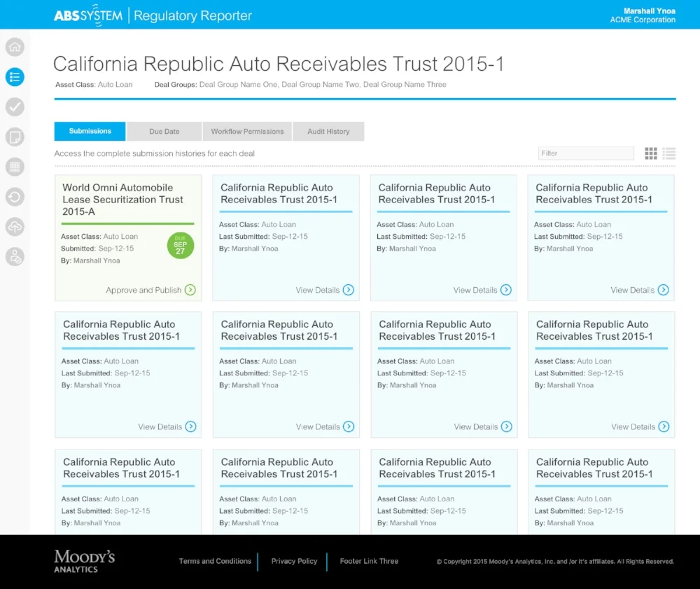The image size is (700, 589).
Task: Switch to the Due Date tab
Action: (x=164, y=131)
